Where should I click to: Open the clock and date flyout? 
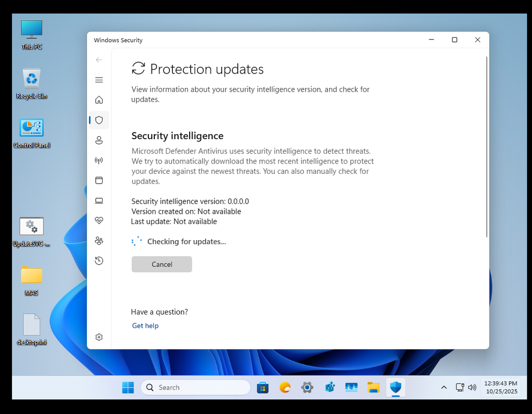point(501,388)
